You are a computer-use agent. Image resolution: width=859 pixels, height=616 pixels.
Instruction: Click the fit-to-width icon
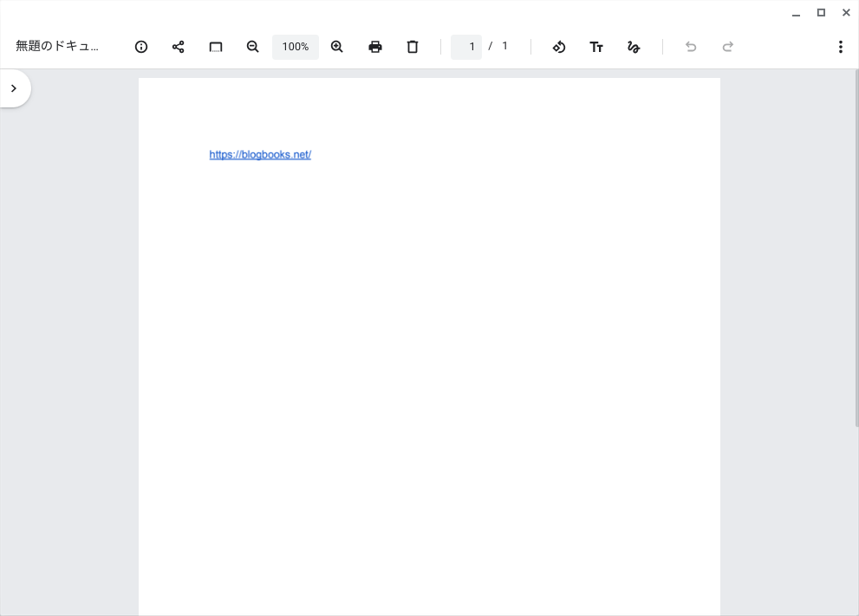pyautogui.click(x=216, y=47)
